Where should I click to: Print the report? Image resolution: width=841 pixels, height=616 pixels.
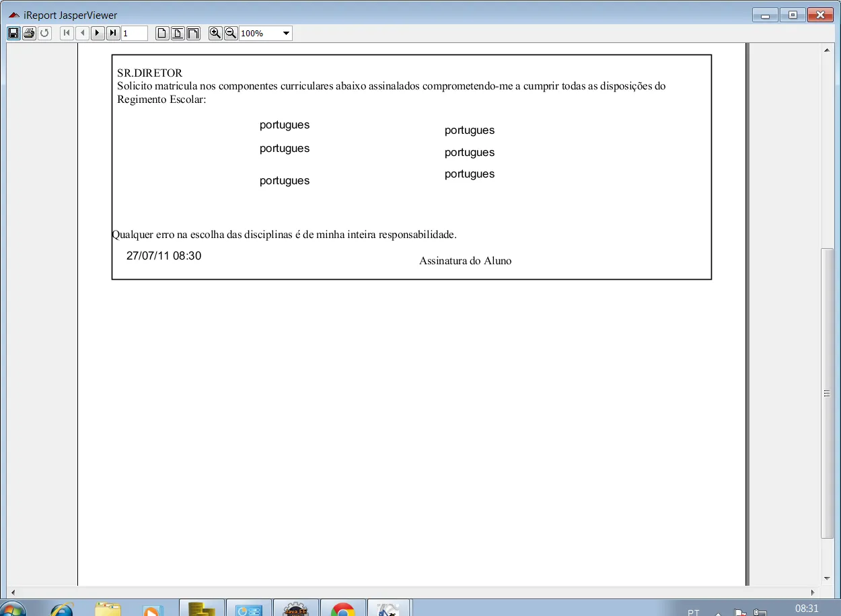(29, 33)
